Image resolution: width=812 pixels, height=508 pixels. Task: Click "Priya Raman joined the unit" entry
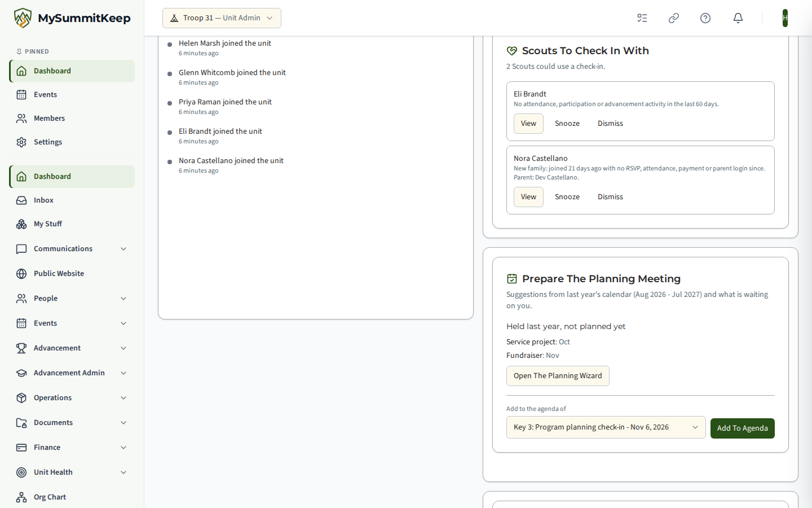225,102
